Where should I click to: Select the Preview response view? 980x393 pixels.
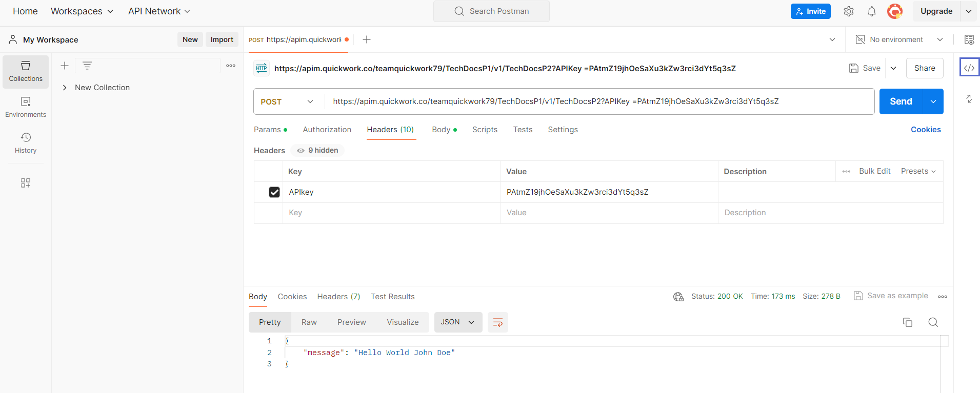(352, 322)
